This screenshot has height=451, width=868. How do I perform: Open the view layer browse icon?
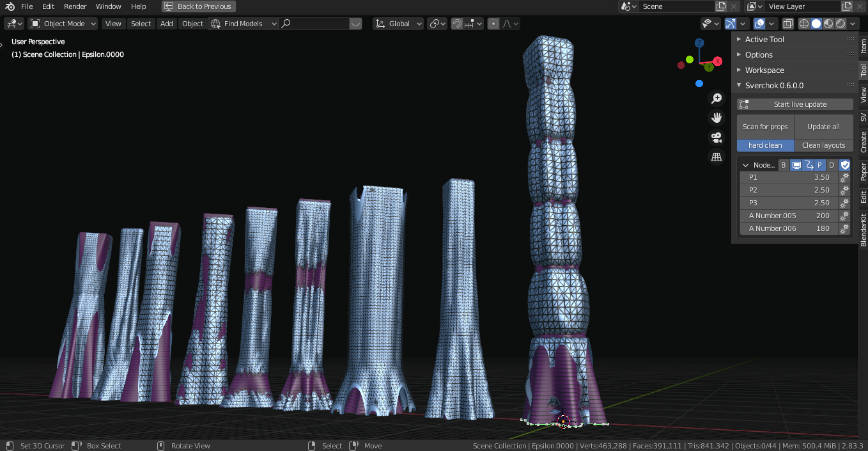coord(755,6)
